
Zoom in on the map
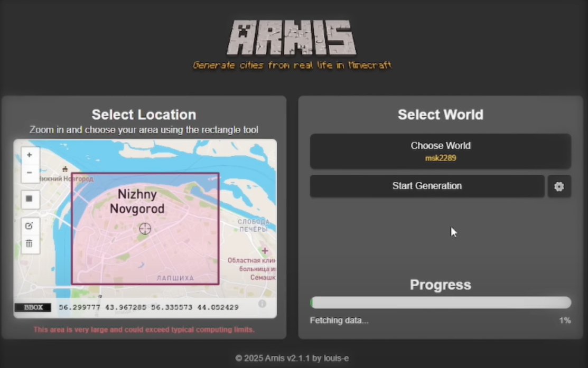click(x=30, y=155)
